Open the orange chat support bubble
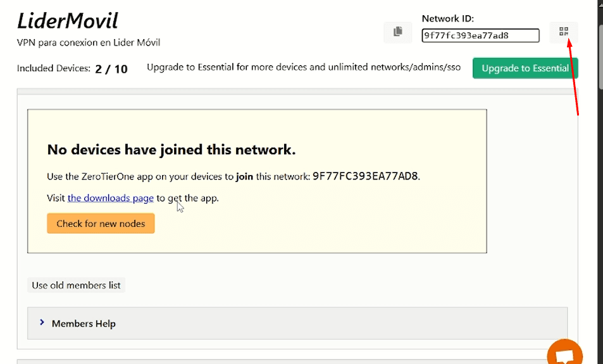The width and height of the screenshot is (603, 364). (x=564, y=354)
